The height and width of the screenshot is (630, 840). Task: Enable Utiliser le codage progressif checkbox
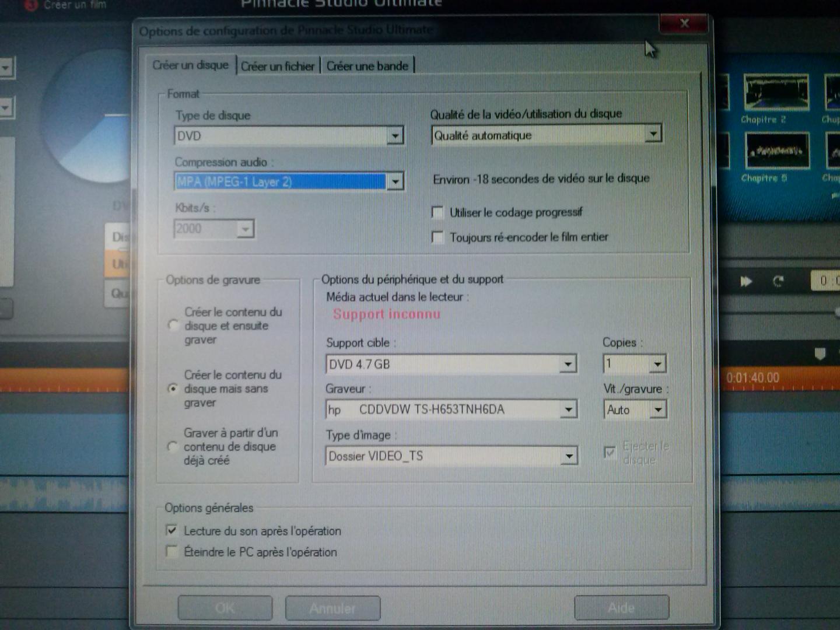coord(437,212)
